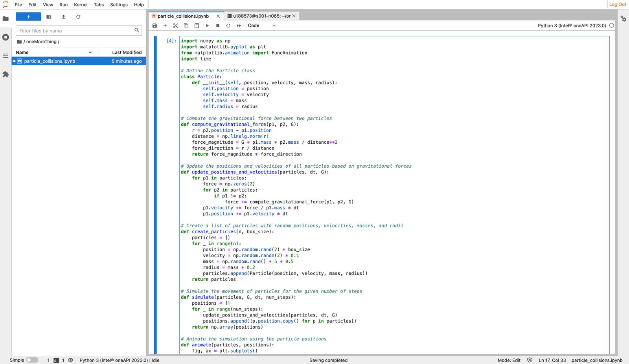
Task: Copy the selected cell
Action: [x=186, y=26]
